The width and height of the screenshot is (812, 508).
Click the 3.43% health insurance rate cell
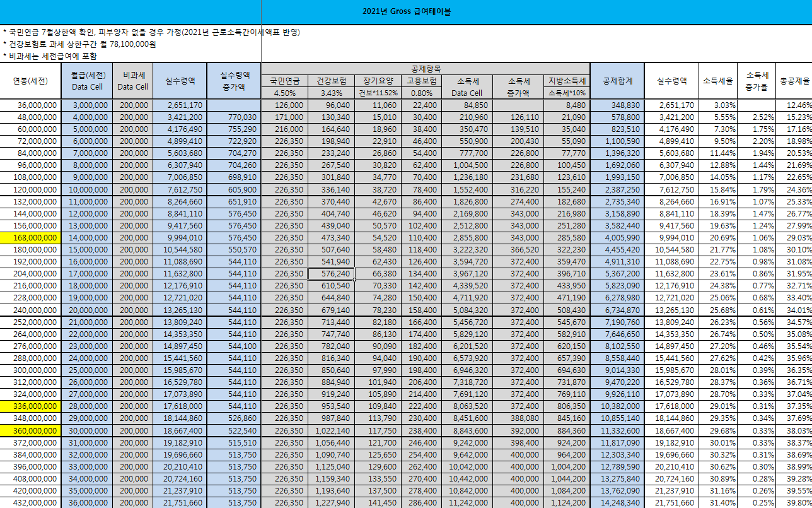331,93
